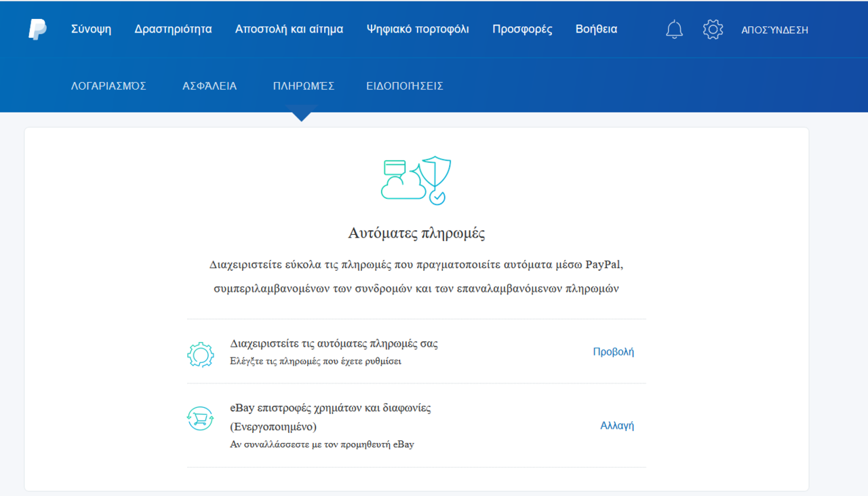The width and height of the screenshot is (868, 496).
Task: Open the settings gear icon in header
Action: [713, 29]
